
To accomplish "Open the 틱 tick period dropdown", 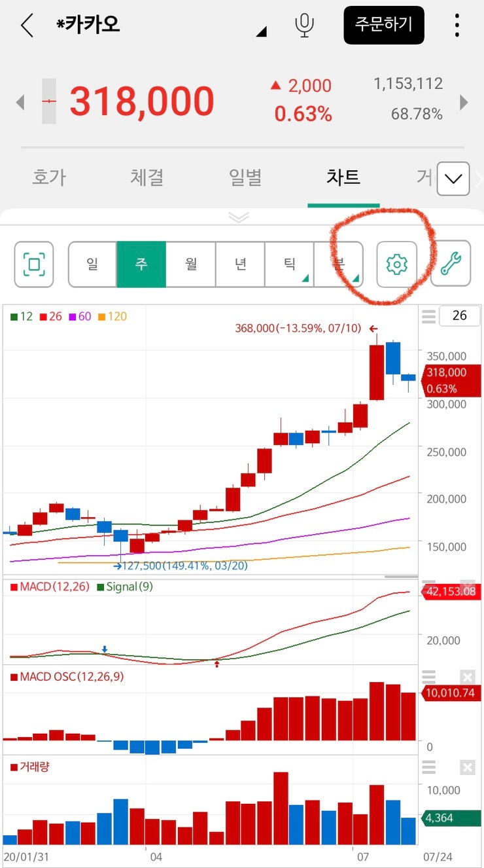I will (x=289, y=264).
